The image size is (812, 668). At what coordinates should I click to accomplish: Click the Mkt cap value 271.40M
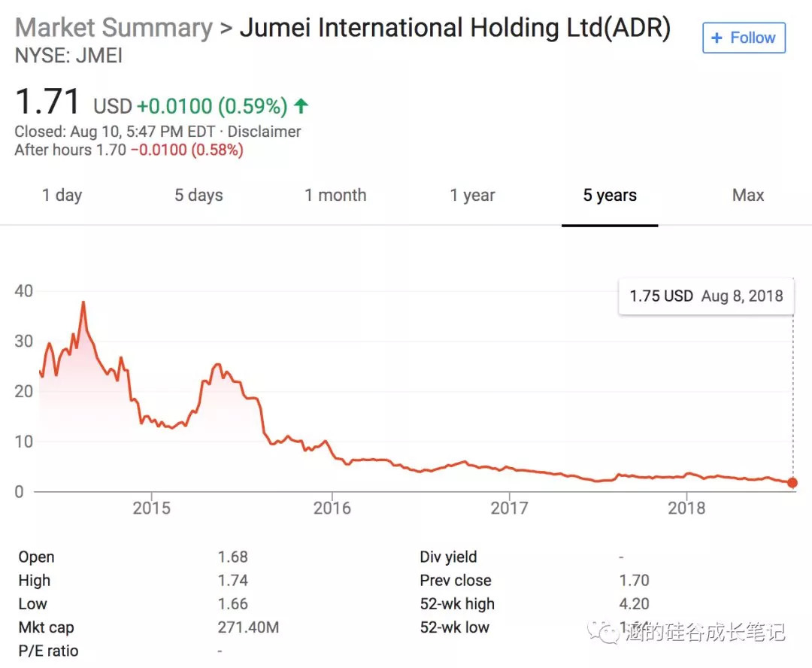[248, 627]
